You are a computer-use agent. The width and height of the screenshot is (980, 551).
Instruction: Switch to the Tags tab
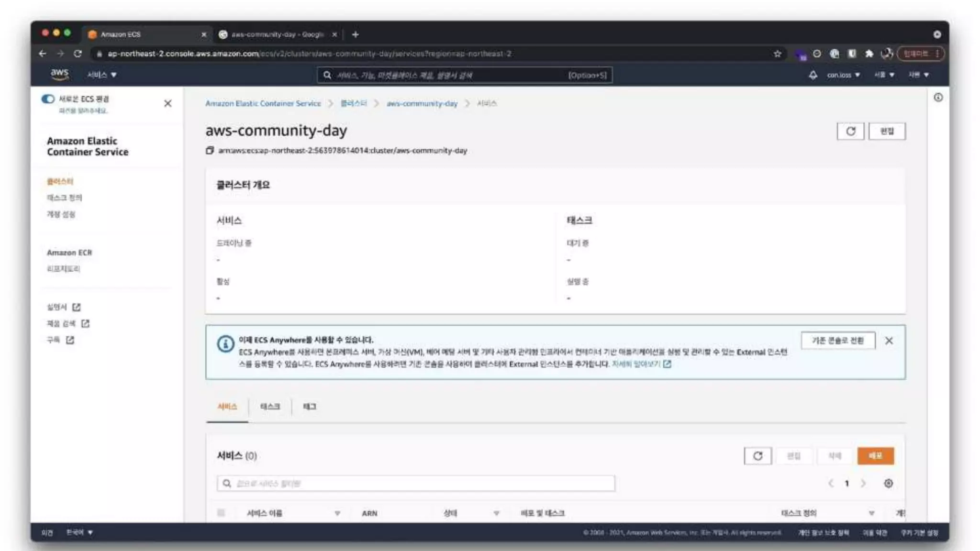point(310,407)
